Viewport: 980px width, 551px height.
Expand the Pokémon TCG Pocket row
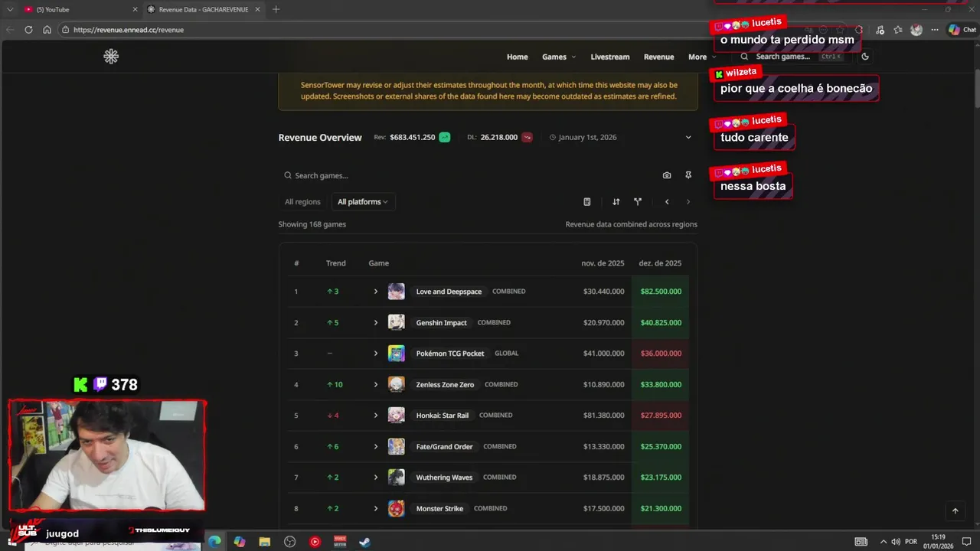376,354
